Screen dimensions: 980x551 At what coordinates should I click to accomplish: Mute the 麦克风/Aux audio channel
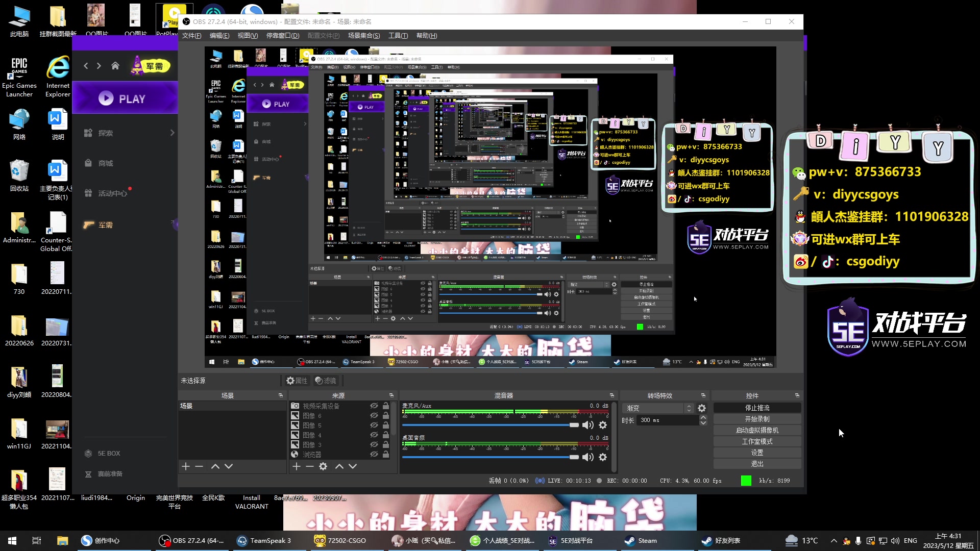point(588,425)
